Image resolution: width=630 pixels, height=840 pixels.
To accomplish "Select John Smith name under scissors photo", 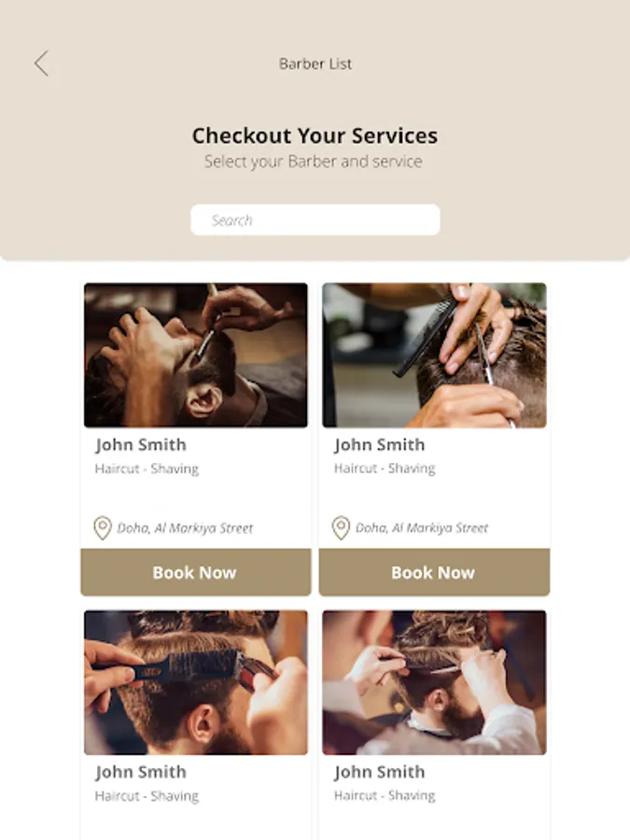I will click(379, 445).
